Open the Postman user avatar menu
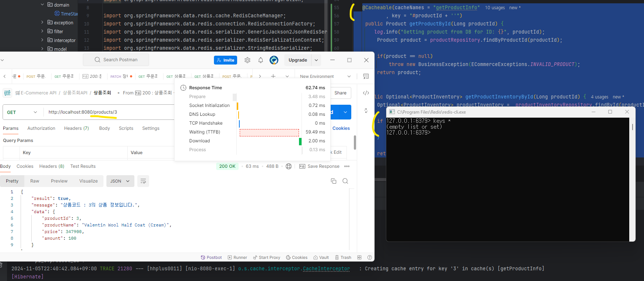Viewport: 644px width, 281px height. (x=274, y=60)
